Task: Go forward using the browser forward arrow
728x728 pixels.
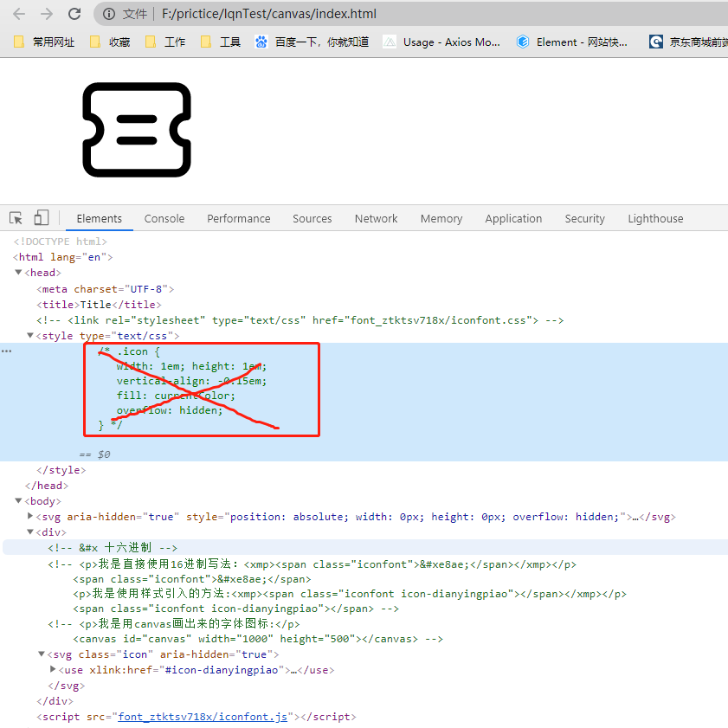Action: click(47, 14)
